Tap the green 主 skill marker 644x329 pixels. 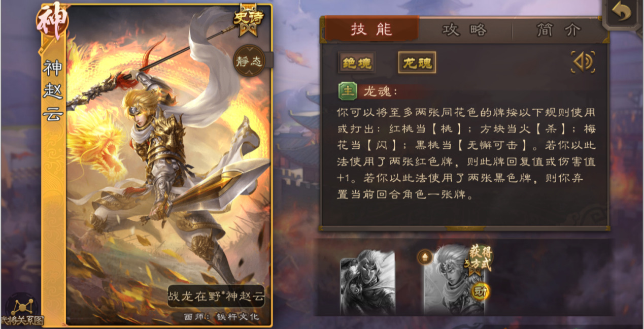[348, 91]
